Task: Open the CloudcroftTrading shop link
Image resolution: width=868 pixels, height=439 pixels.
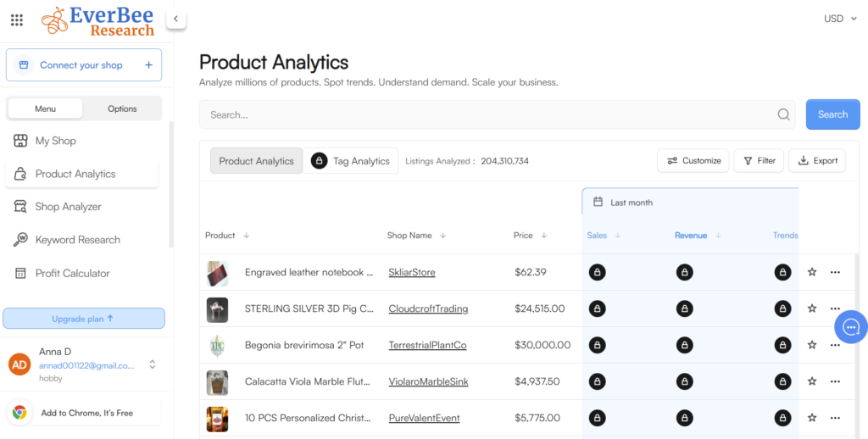Action: point(428,308)
